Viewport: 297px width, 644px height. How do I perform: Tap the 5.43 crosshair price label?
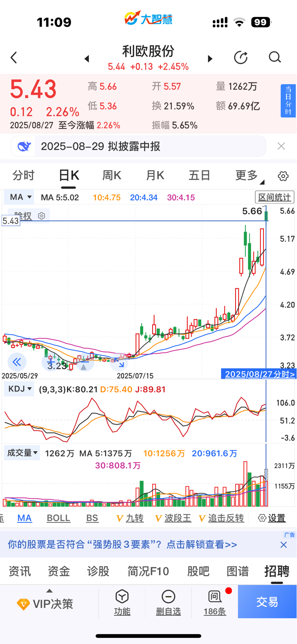pyautogui.click(x=10, y=221)
